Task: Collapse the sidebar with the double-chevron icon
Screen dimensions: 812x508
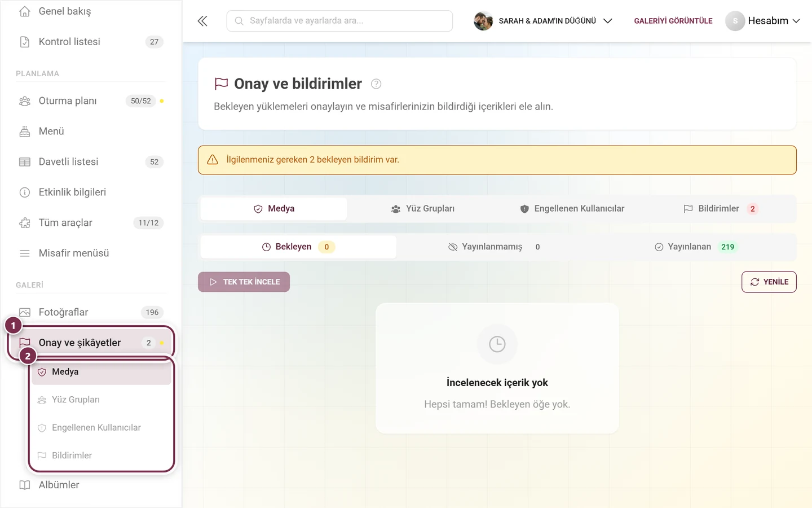Action: (202, 21)
